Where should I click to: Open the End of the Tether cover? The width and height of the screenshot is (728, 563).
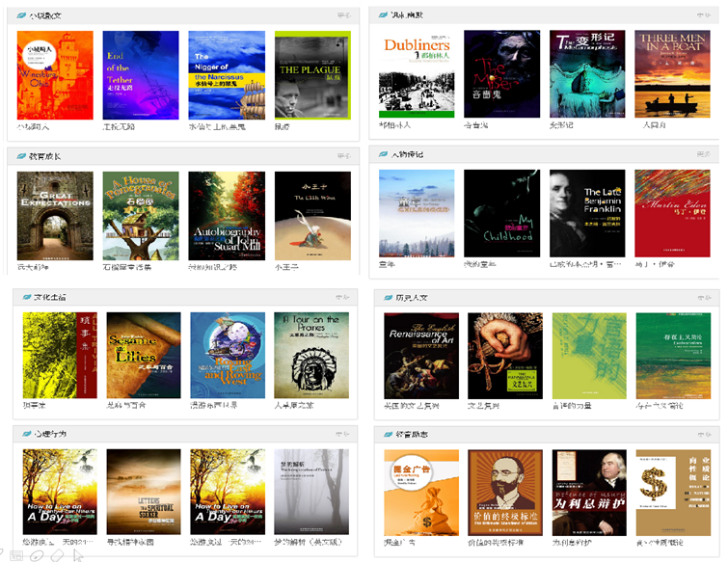tap(141, 75)
